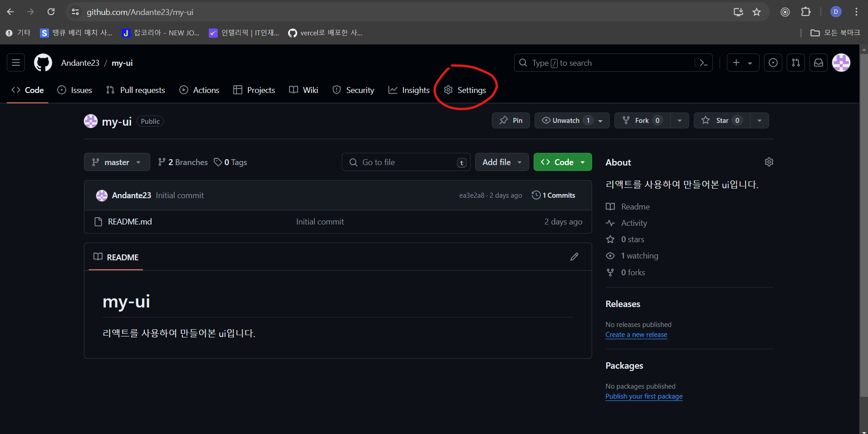The image size is (868, 434).
Task: View site information icon in address bar
Action: pyautogui.click(x=75, y=12)
